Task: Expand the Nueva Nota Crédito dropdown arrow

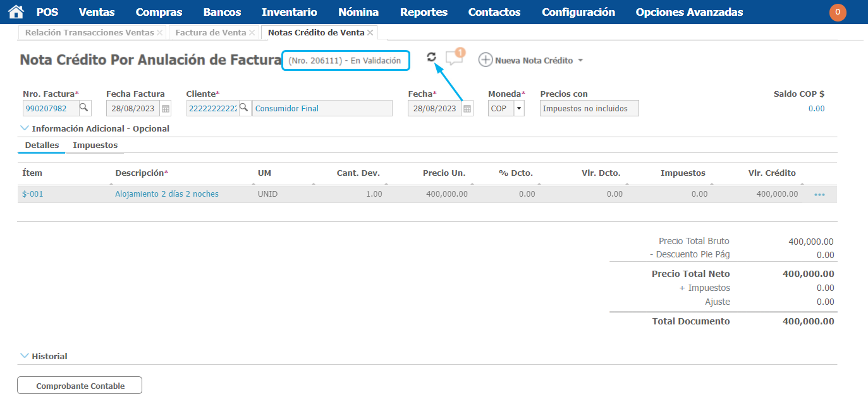Action: click(x=580, y=61)
